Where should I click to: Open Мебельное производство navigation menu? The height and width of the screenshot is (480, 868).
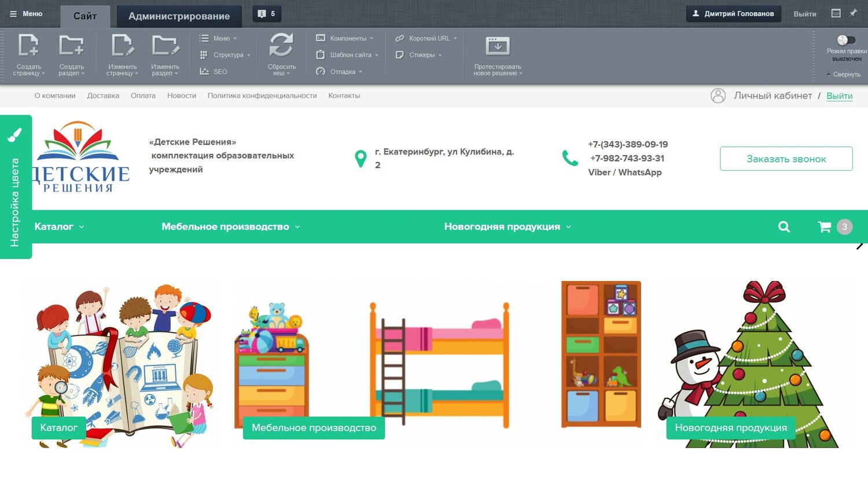click(231, 227)
